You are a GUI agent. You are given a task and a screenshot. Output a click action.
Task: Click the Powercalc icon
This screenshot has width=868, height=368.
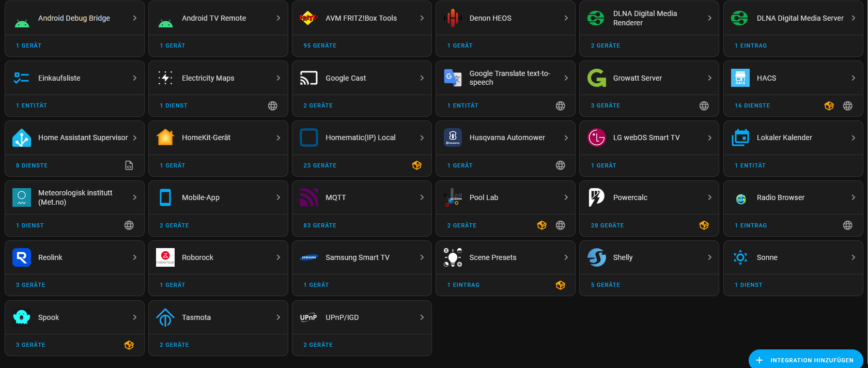point(596,197)
